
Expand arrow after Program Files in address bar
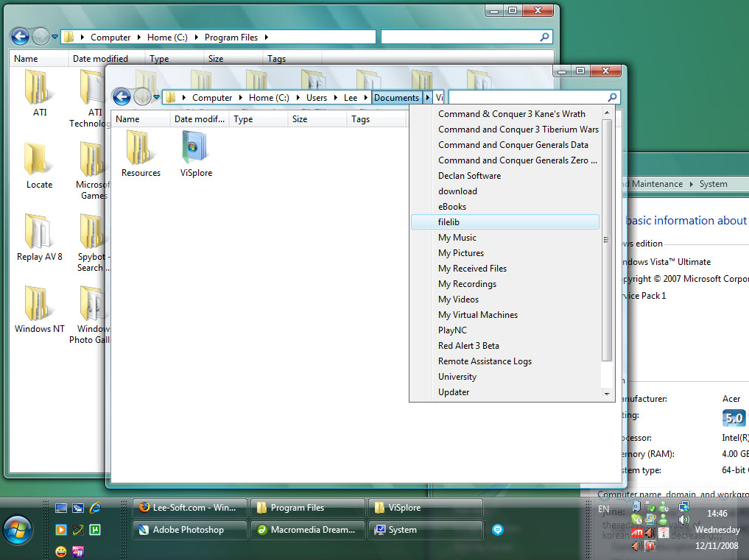pos(267,38)
